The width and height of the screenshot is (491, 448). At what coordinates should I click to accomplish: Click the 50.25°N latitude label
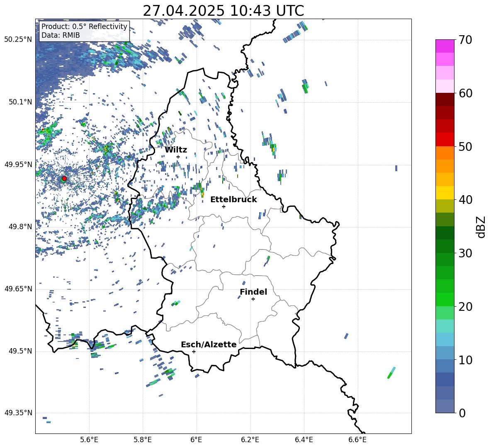coord(18,40)
